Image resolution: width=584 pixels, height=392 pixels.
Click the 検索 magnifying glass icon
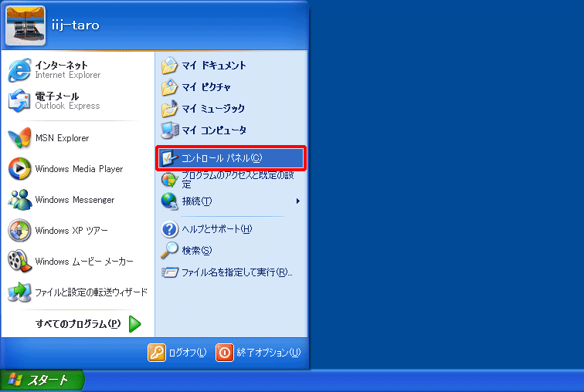169,250
